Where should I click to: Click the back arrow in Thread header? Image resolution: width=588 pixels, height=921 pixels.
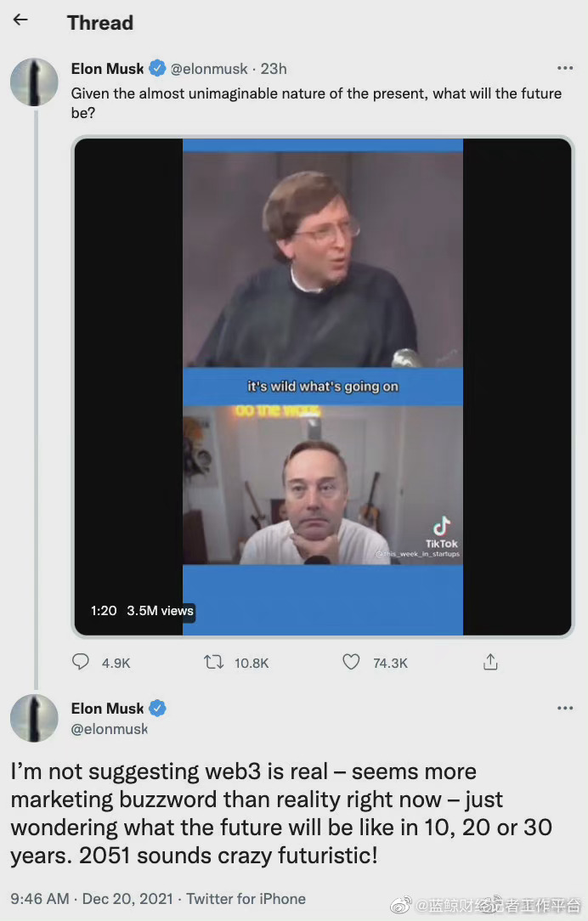[20, 20]
